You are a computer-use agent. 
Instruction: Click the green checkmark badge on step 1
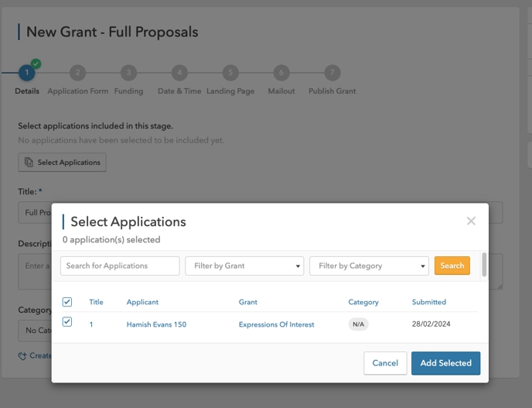(x=36, y=63)
